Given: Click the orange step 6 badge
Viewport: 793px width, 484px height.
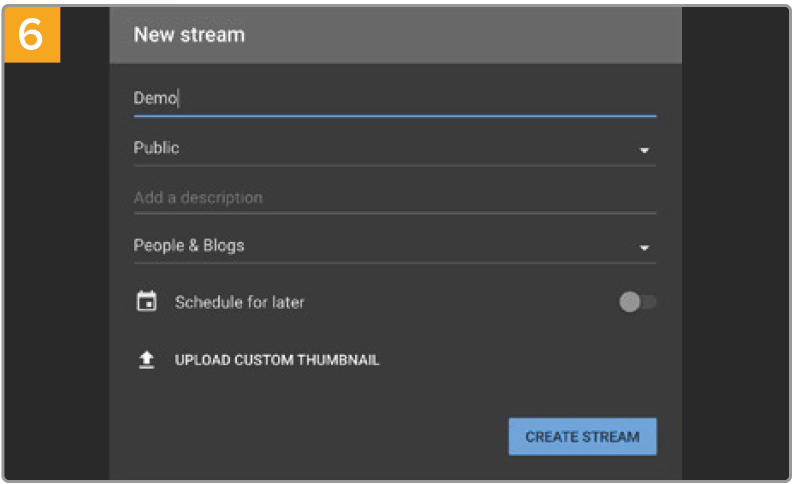Looking at the screenshot, I should (32, 35).
